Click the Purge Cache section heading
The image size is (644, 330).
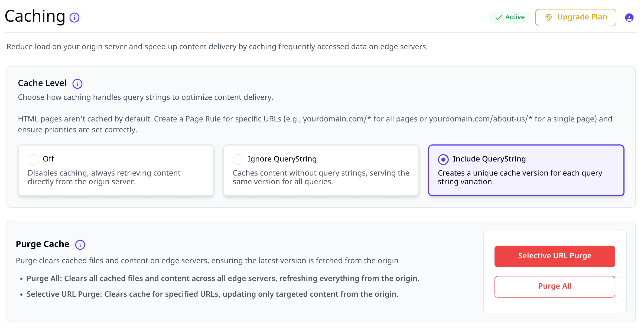tap(43, 244)
